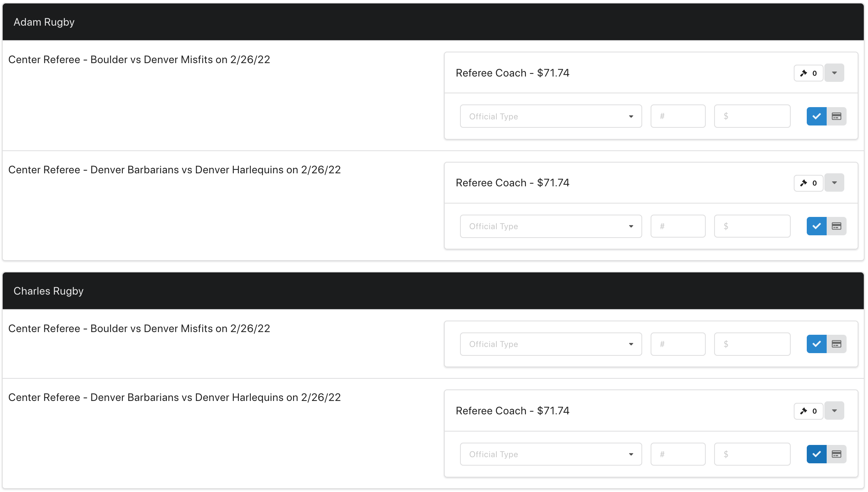Expand caret next to Adam's Boulder Referee Coach
Viewport: 868px width, 492px height.
coord(834,73)
